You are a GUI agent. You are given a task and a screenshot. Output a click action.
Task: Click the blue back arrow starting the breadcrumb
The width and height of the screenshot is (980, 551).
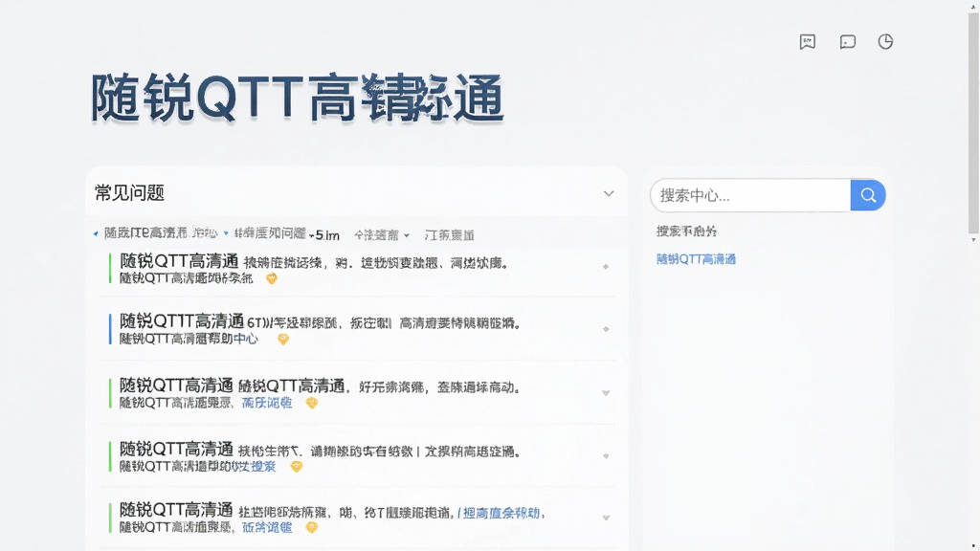[x=96, y=233]
